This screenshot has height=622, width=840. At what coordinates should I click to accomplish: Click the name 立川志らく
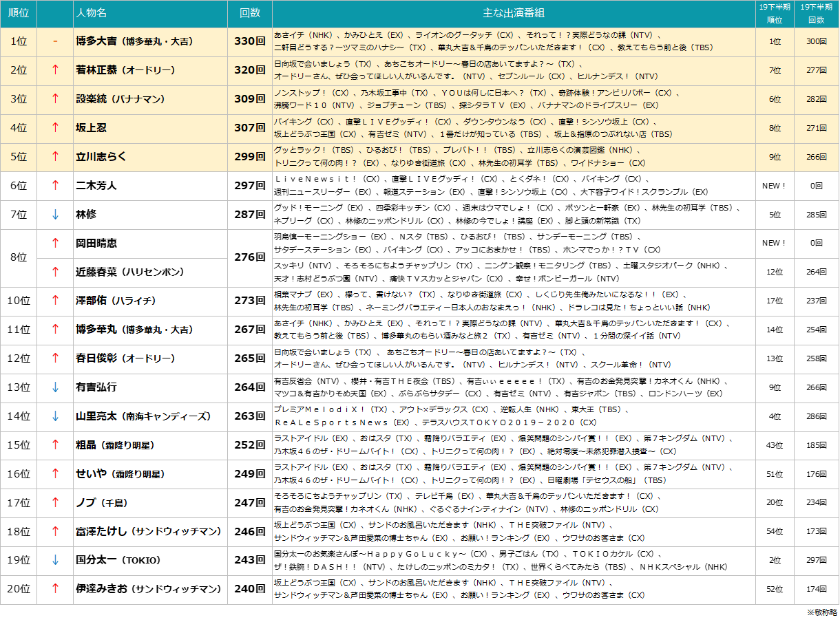tap(101, 157)
